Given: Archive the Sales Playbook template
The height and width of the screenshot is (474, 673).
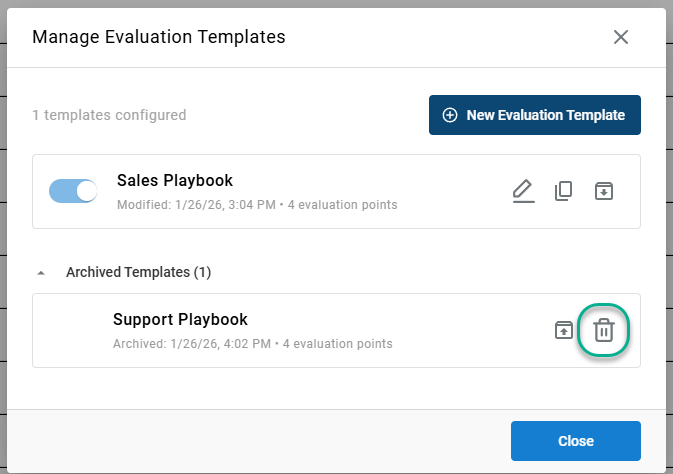Looking at the screenshot, I should (x=603, y=190).
